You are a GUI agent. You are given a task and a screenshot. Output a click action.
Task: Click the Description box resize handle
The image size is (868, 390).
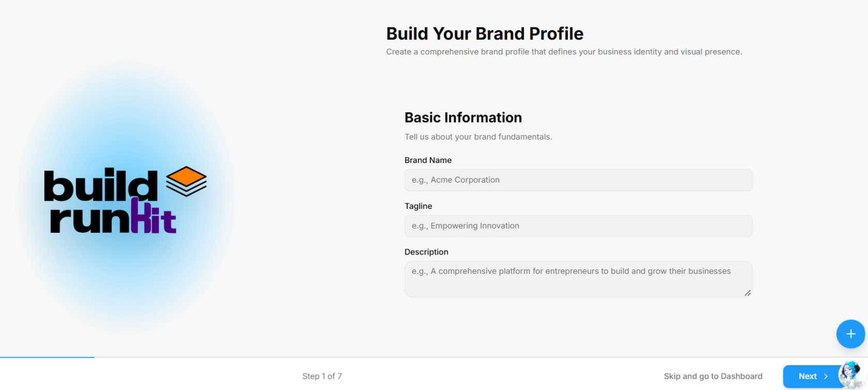tap(747, 293)
